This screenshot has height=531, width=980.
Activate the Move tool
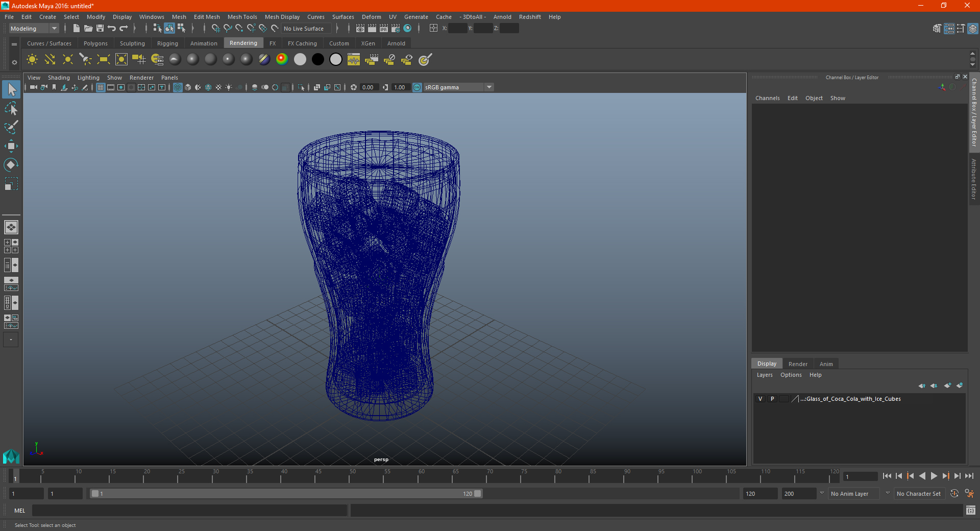[x=11, y=146]
